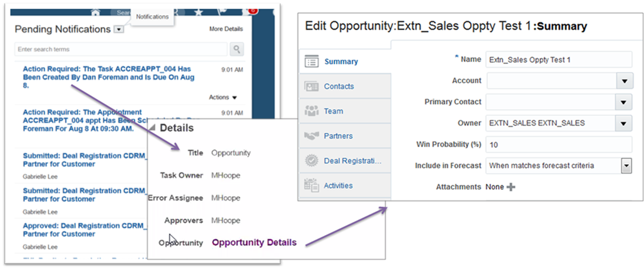The width and height of the screenshot is (644, 270).
Task: Collapse the Details section triangle
Action: (153, 128)
